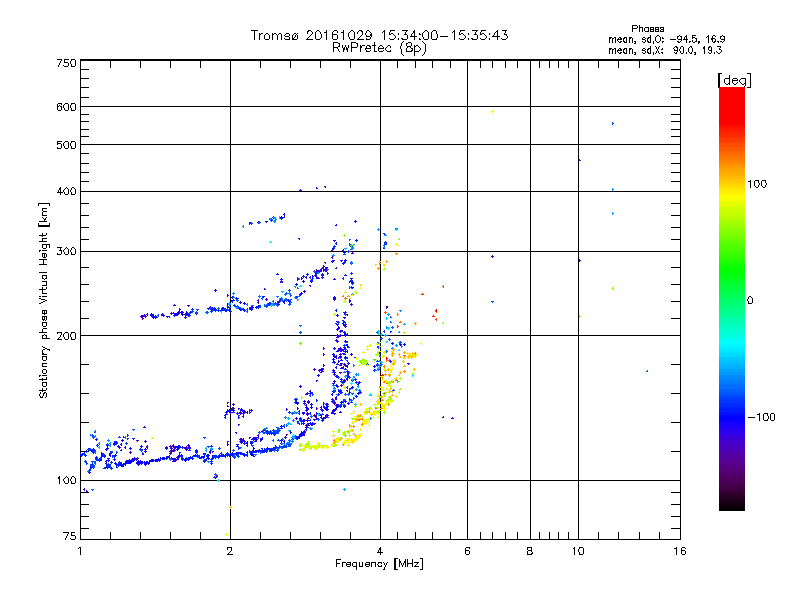This screenshot has width=800, height=600.
Task: Click the x-axis label '2'
Action: [x=230, y=551]
